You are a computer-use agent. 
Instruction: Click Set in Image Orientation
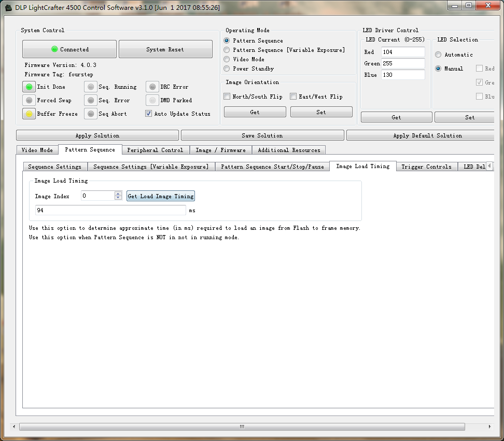click(321, 112)
